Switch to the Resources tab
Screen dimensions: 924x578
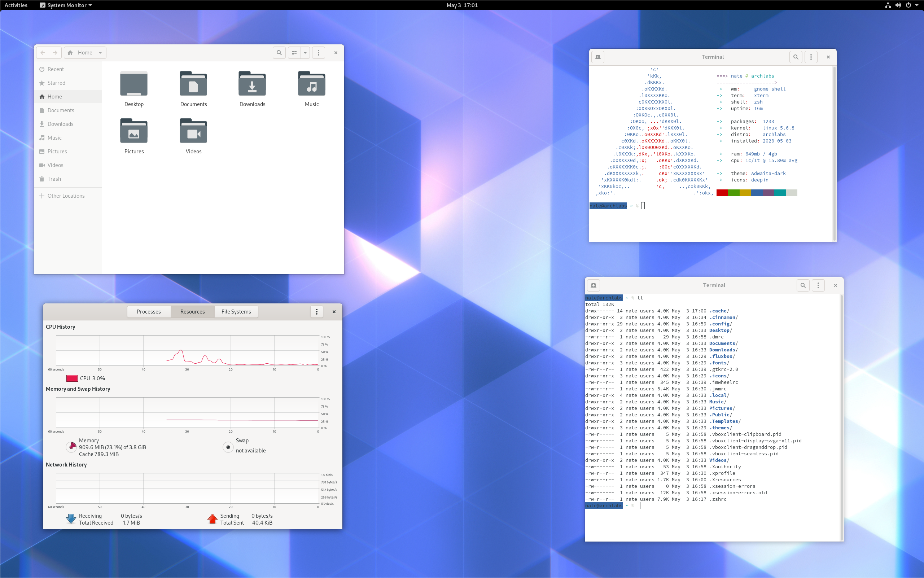pos(192,312)
